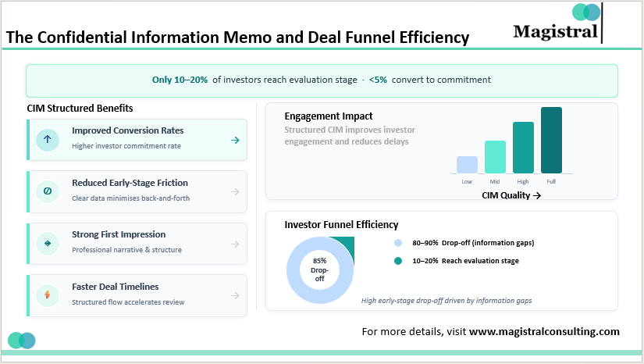Click the overlapping circles icon in footer
The height and width of the screenshot is (364, 644).
pyautogui.click(x=22, y=341)
